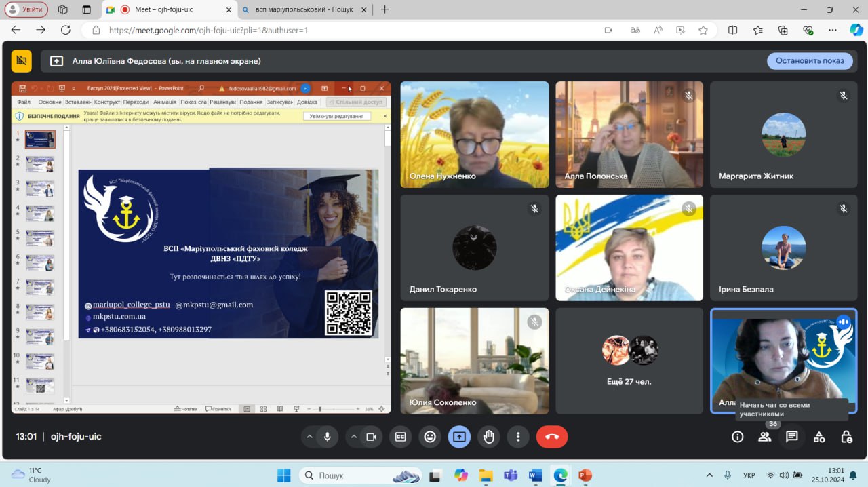Open the meeting details info icon
868x487 pixels.
[x=737, y=437]
